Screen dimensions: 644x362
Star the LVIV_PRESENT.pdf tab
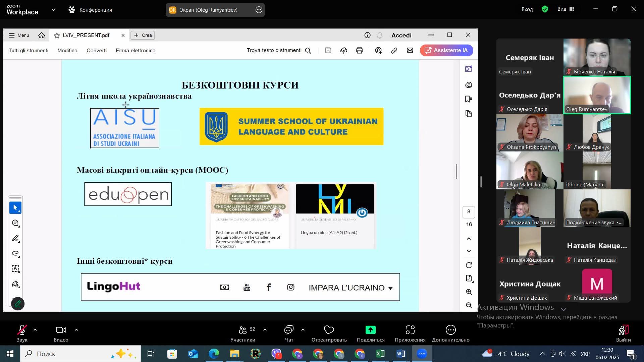[x=57, y=36]
